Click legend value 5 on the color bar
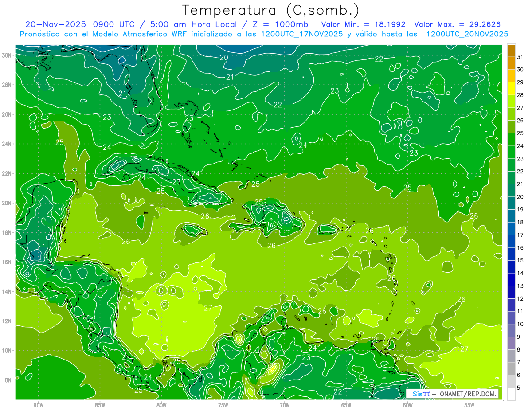Screen dimensions: 532x411 click(x=519, y=388)
